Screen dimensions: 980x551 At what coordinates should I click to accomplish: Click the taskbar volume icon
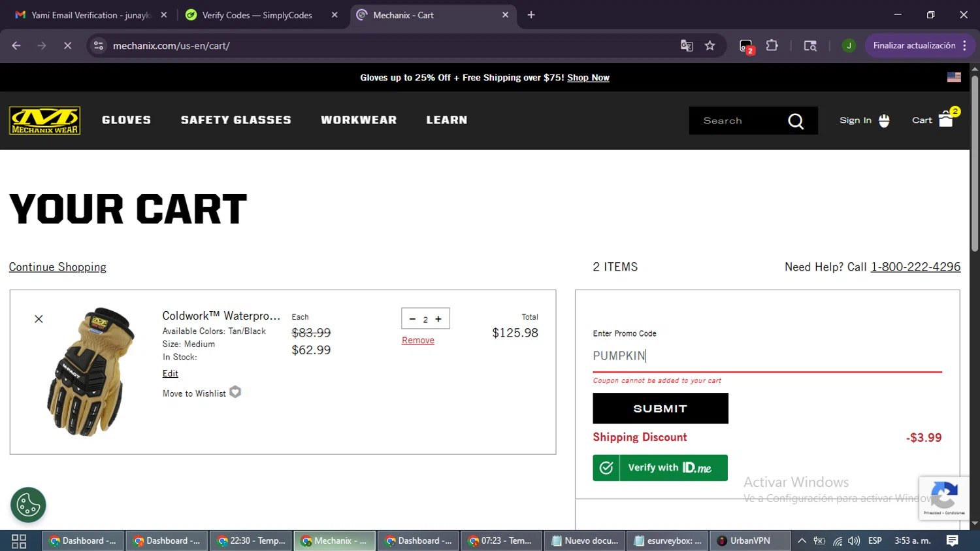[x=854, y=541]
